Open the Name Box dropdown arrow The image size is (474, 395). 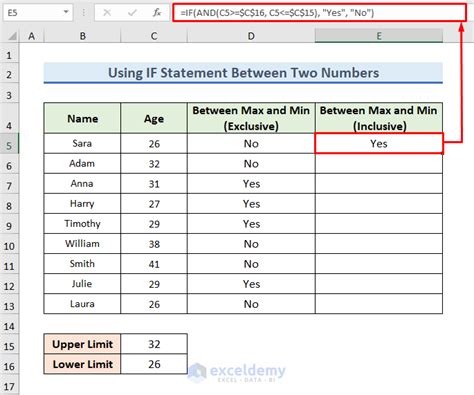pos(66,12)
